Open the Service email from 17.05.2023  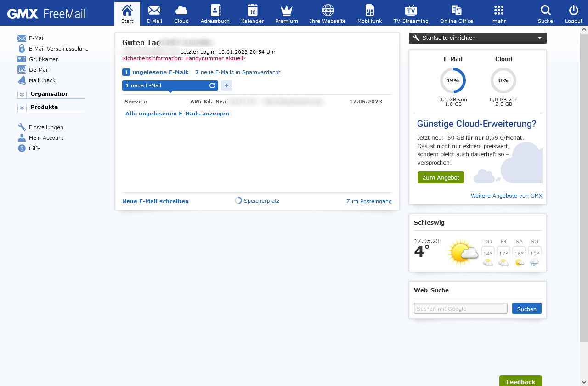point(257,102)
